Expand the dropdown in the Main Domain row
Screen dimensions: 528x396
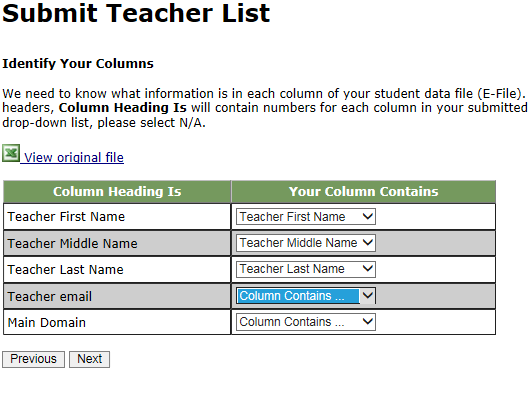coord(306,322)
